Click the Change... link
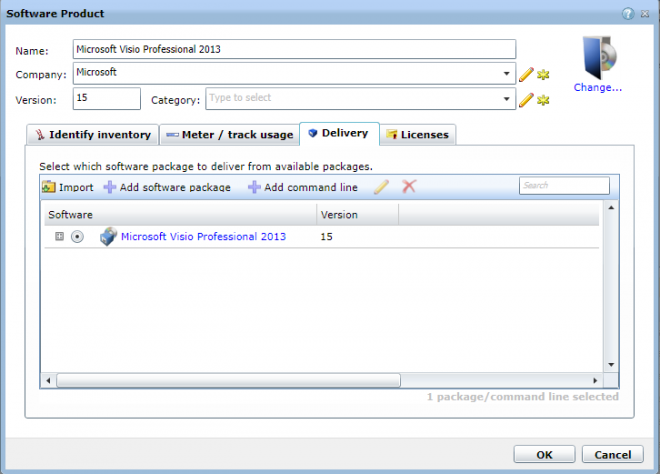The width and height of the screenshot is (660, 474). 598,88
